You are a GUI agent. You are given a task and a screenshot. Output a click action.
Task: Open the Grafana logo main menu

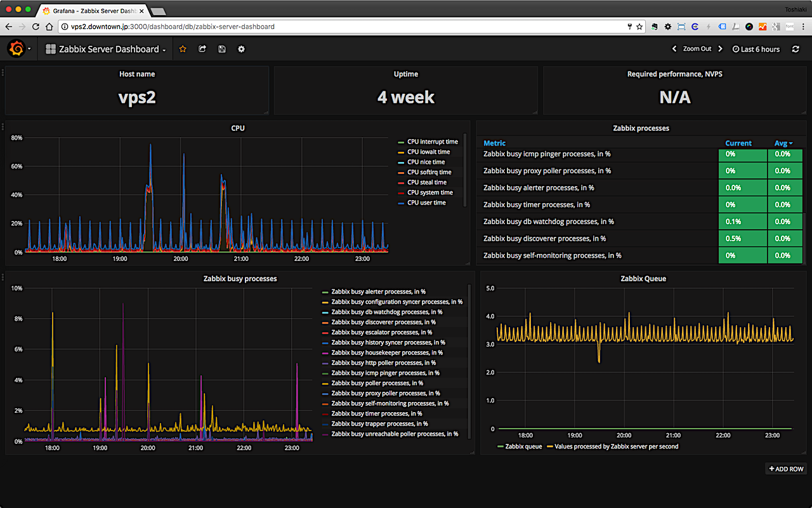point(17,49)
